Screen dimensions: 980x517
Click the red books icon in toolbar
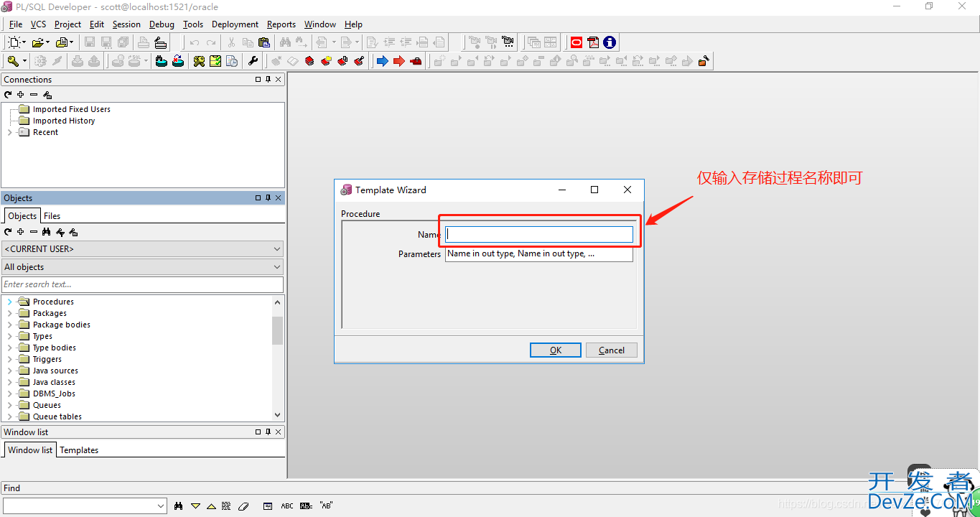pos(309,61)
